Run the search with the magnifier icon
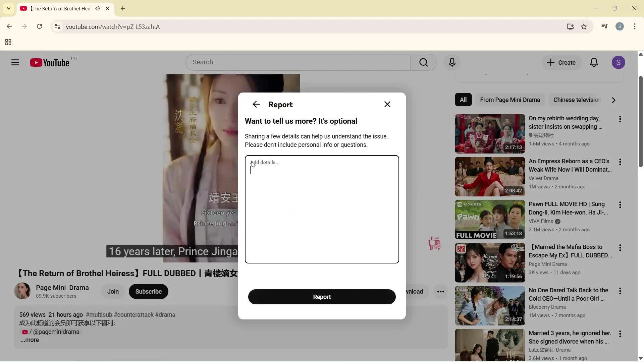Image resolution: width=644 pixels, height=362 pixels. tap(423, 62)
